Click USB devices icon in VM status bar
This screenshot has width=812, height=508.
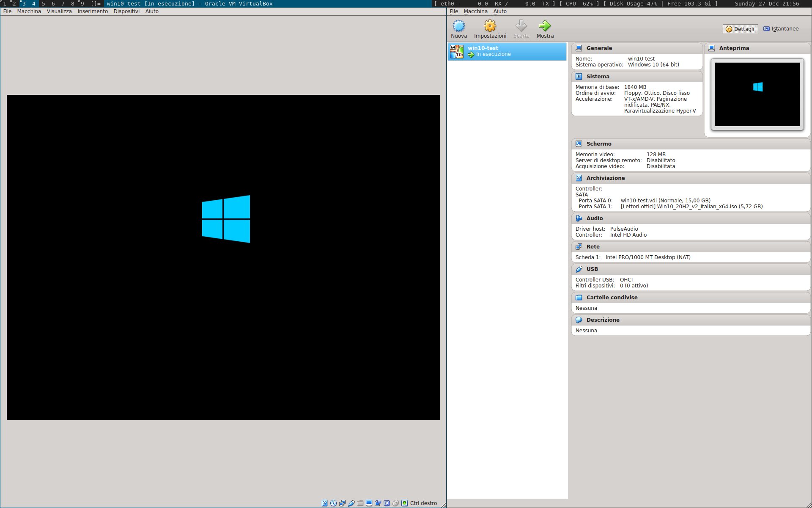[351, 503]
